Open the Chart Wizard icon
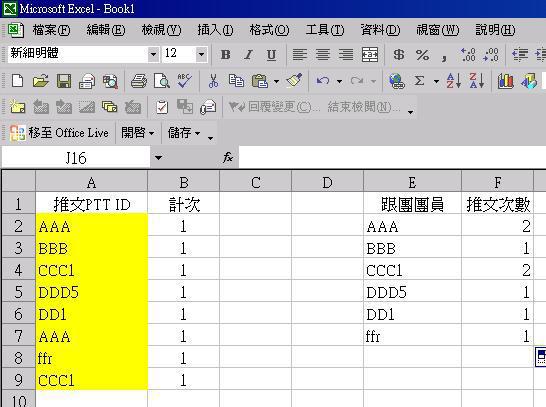 [506, 81]
